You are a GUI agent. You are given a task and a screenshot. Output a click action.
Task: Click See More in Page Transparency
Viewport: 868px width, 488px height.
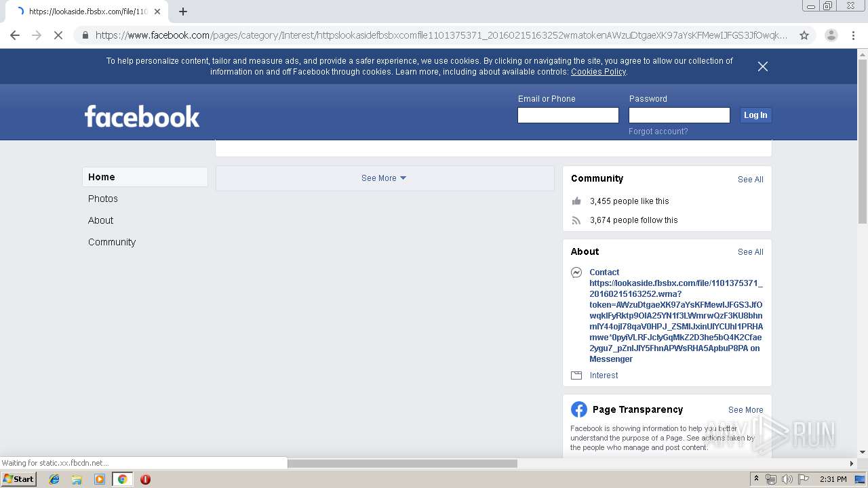click(746, 410)
